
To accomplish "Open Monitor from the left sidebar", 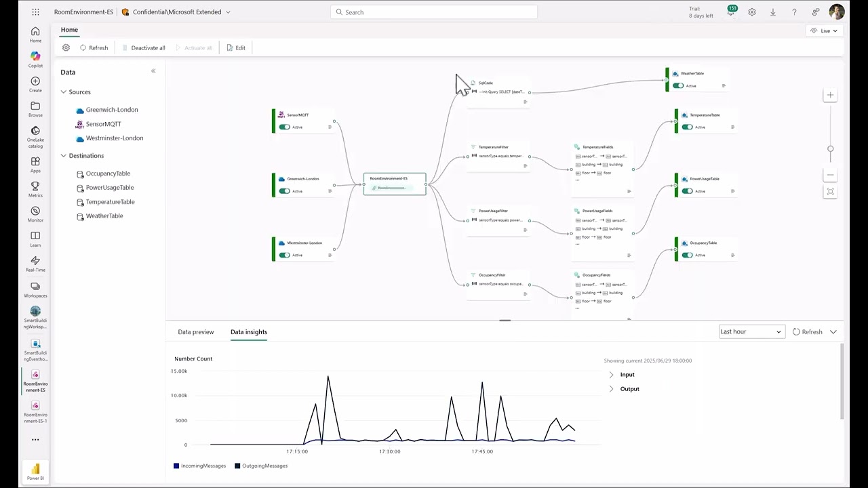I will pyautogui.click(x=35, y=214).
